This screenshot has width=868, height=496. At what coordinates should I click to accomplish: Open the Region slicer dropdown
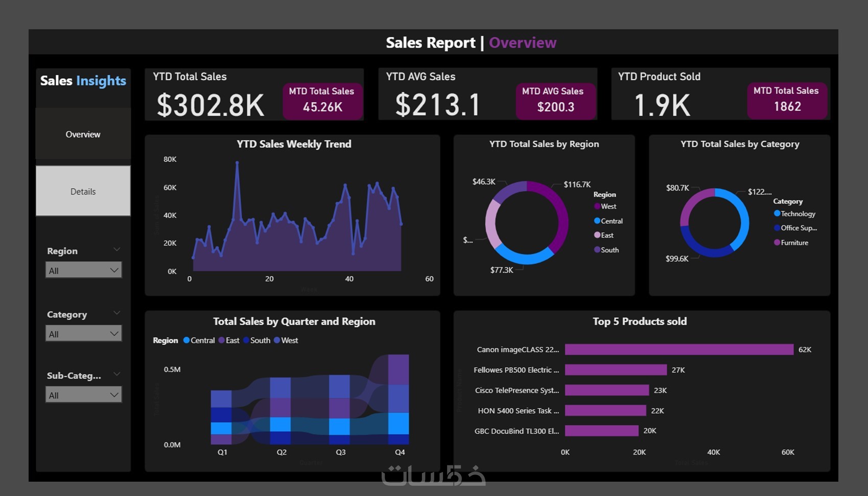tap(84, 270)
